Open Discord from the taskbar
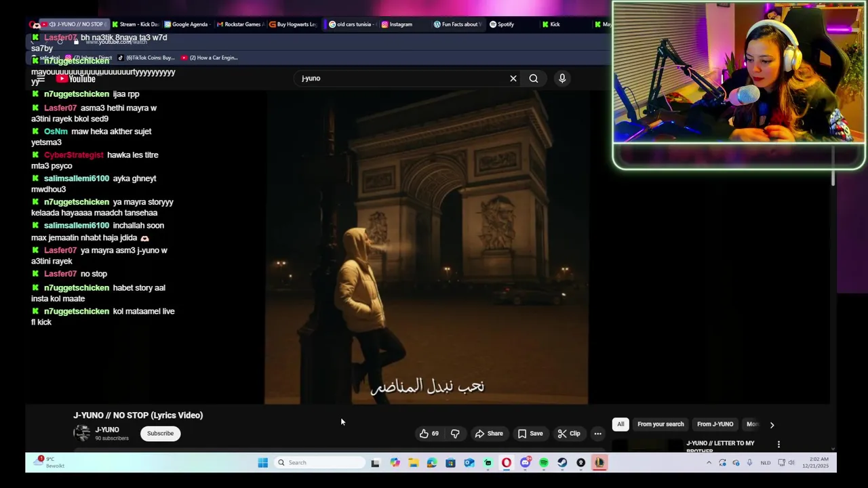The image size is (868, 488). pos(525,463)
